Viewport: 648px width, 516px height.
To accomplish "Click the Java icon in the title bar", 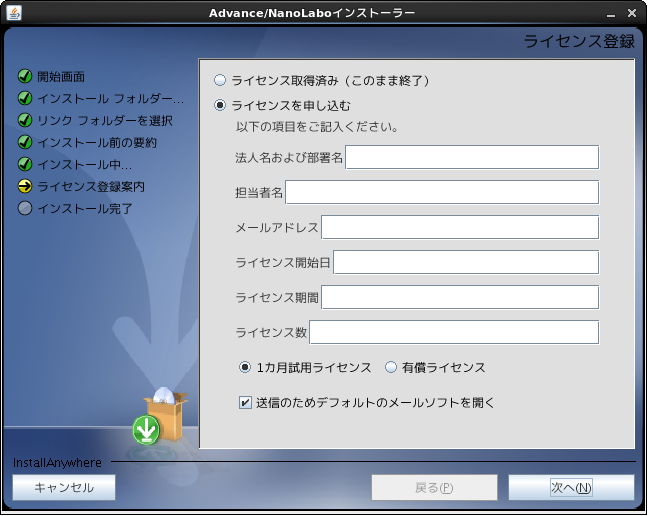I will tap(14, 13).
